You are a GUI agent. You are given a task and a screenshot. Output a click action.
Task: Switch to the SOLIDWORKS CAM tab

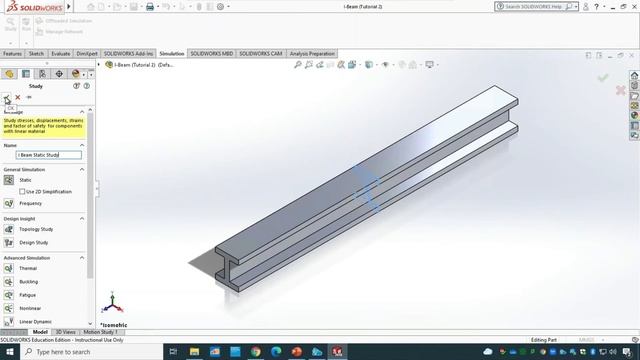coord(260,53)
